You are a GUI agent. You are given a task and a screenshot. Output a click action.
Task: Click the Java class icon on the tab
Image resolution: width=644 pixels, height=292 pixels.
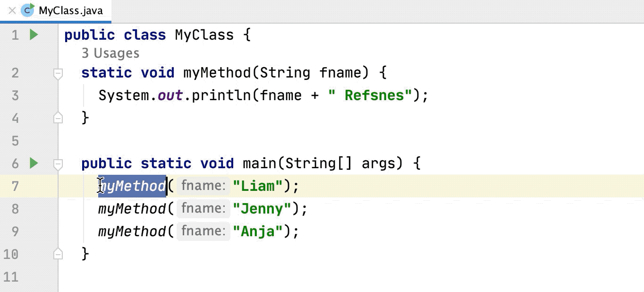pos(28,10)
